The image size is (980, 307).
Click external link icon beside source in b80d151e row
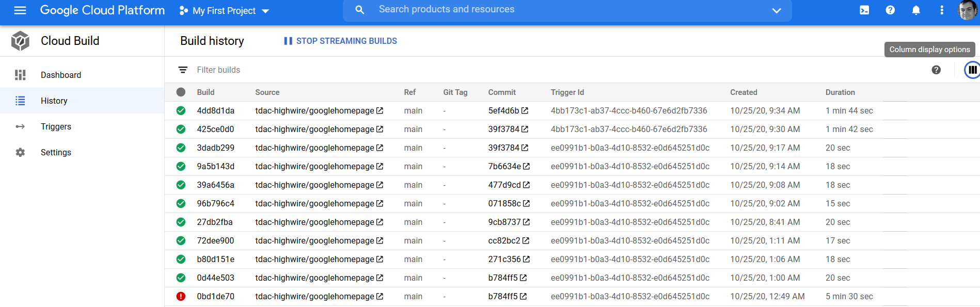tap(380, 259)
